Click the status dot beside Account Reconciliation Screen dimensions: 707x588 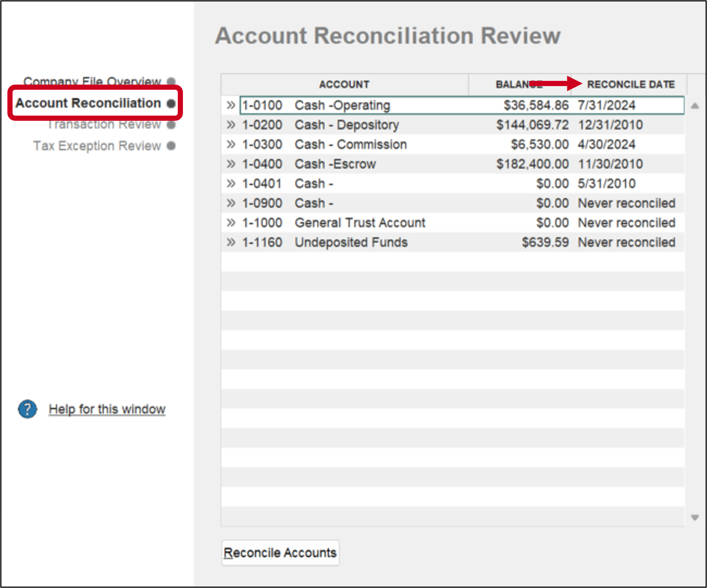171,104
